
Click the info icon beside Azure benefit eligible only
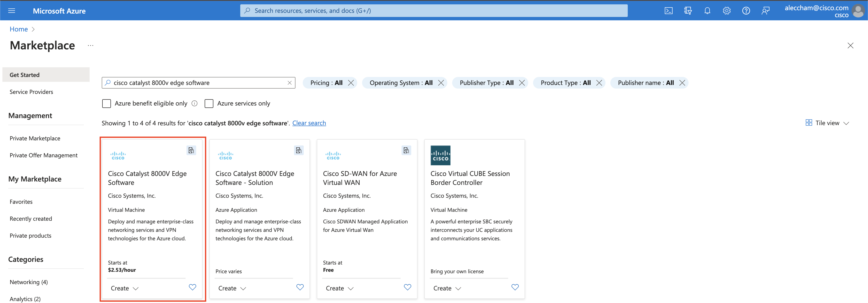194,103
